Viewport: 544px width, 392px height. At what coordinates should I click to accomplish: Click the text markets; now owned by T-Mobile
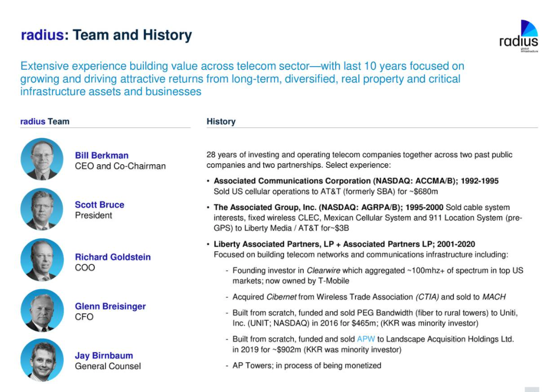(x=291, y=281)
